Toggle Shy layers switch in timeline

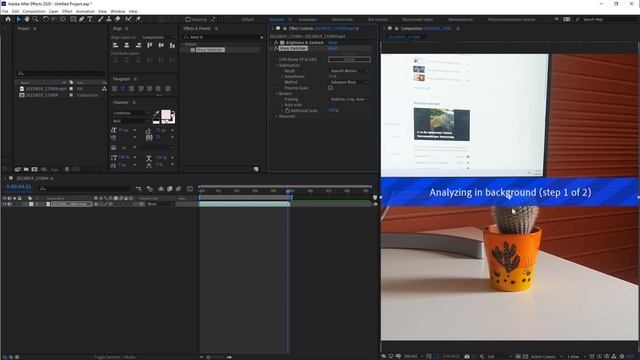click(x=161, y=189)
